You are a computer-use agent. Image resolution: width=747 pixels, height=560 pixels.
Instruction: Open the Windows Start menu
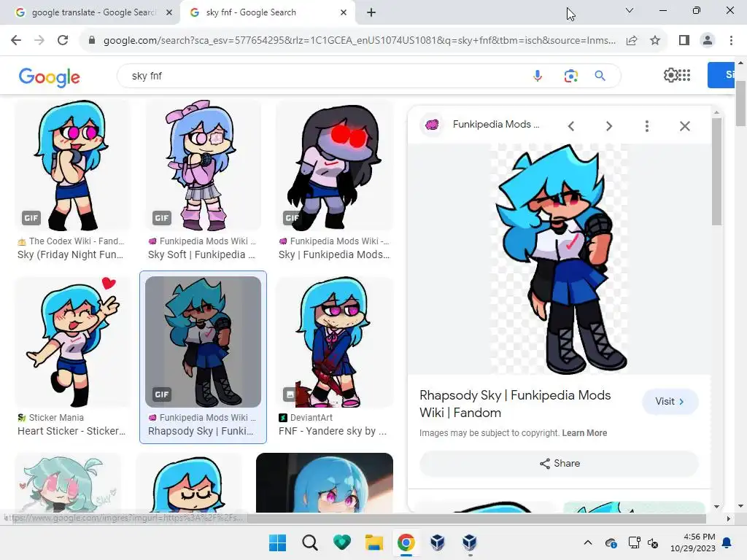278,542
